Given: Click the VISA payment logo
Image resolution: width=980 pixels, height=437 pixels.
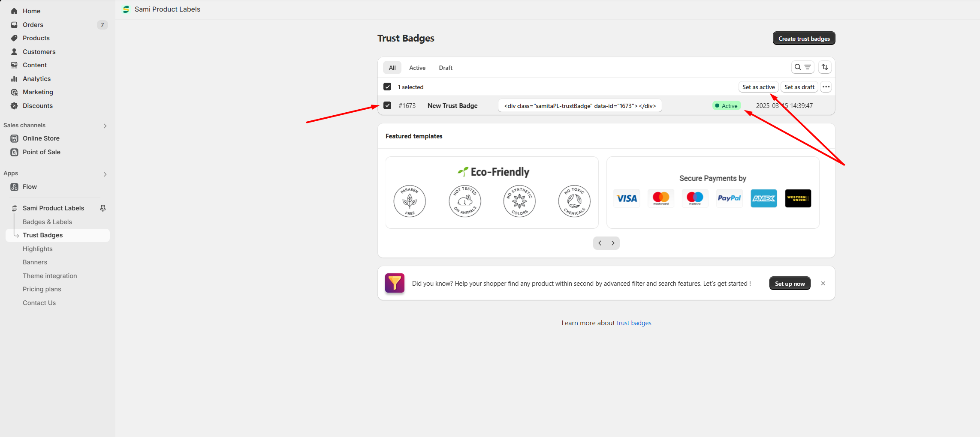Looking at the screenshot, I should 627,198.
